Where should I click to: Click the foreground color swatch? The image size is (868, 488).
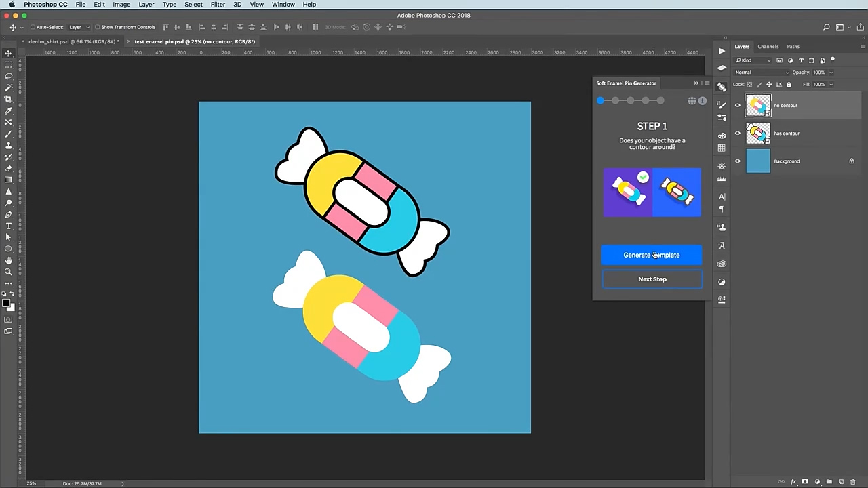[5, 303]
